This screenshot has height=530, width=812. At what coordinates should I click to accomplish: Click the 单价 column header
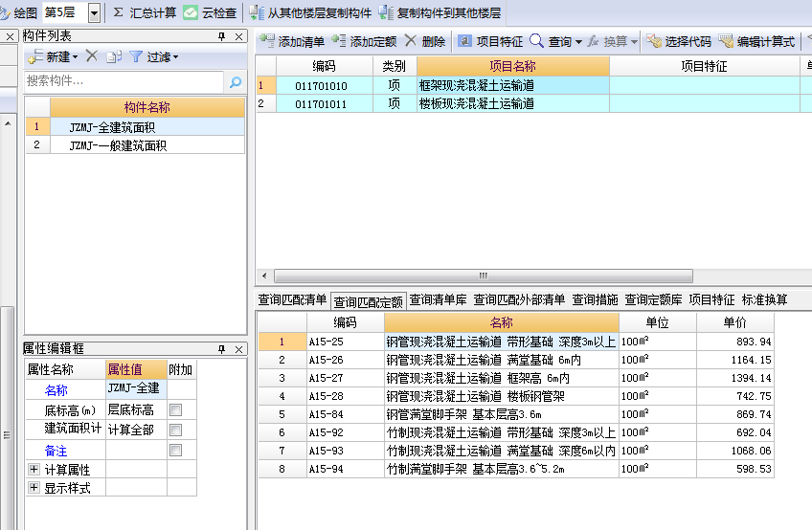[734, 322]
